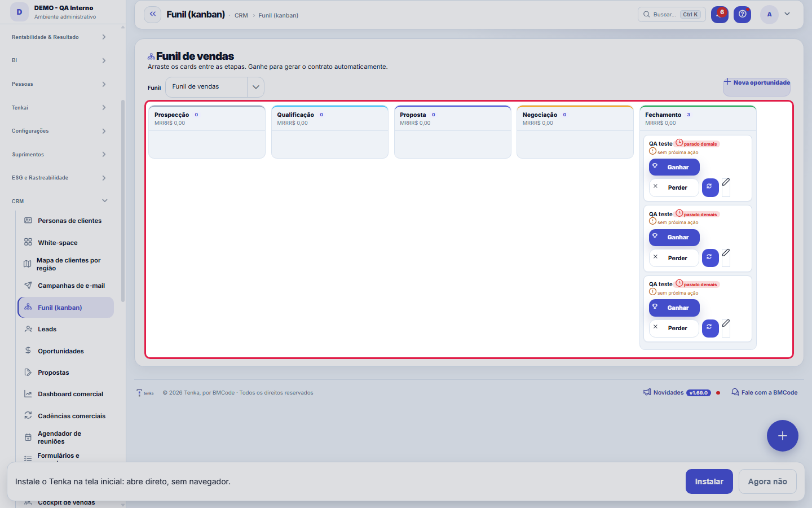Click Fale com a BMCode link
The image size is (812, 508).
click(x=765, y=392)
